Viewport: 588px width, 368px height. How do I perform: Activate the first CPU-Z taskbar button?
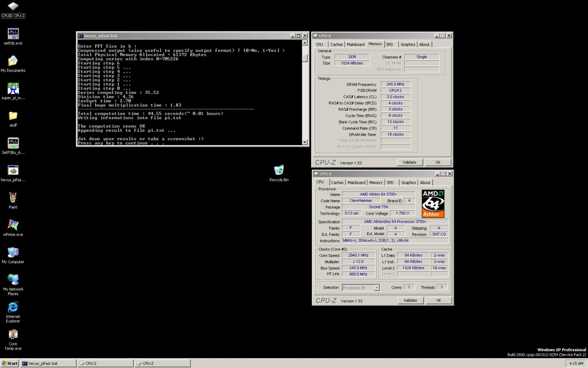click(106, 363)
